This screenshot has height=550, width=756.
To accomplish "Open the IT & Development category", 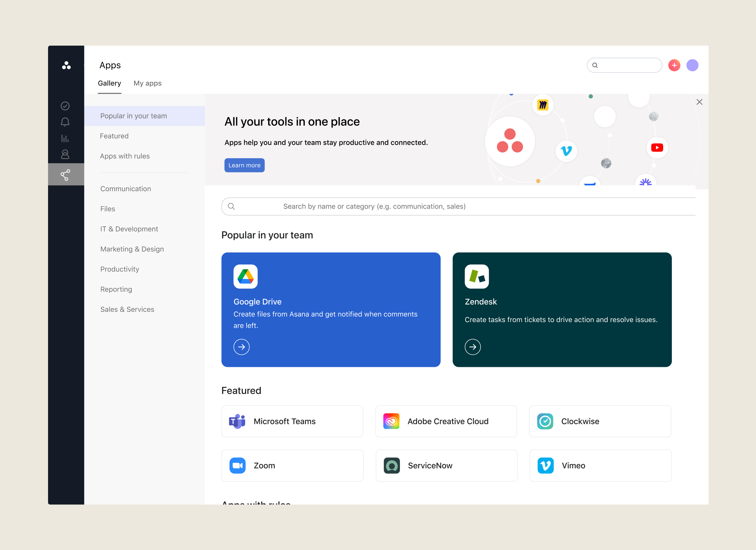I will (129, 229).
